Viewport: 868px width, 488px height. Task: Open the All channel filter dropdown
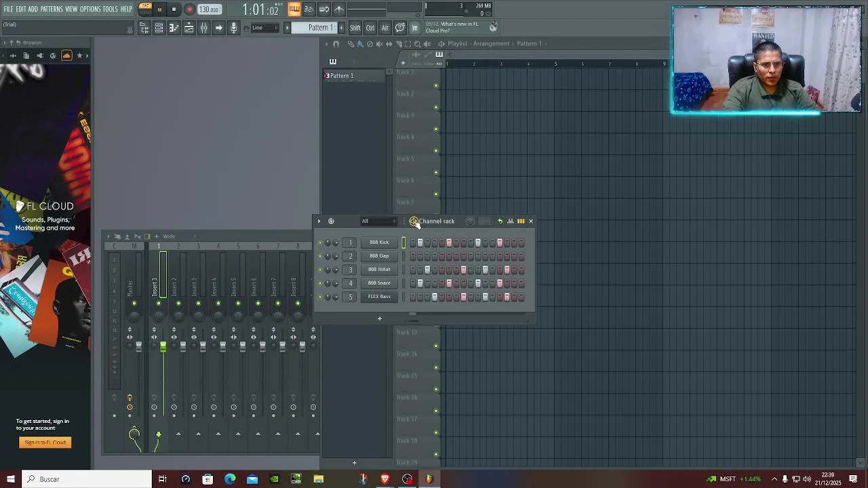[x=378, y=221]
